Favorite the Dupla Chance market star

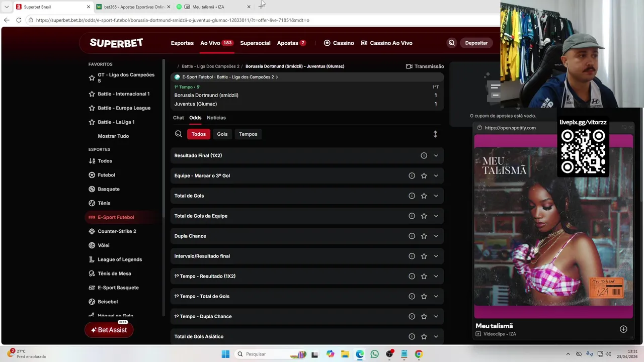point(424,236)
